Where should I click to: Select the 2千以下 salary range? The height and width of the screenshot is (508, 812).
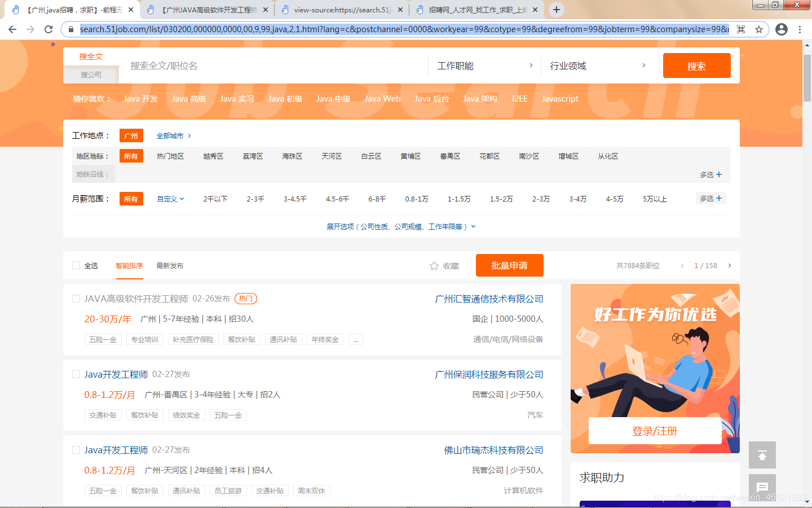215,199
